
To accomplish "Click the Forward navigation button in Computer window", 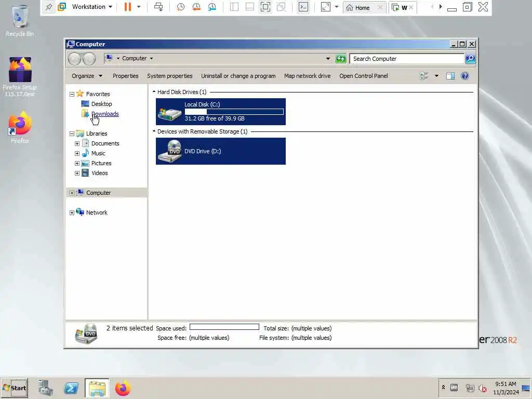I will pos(89,59).
